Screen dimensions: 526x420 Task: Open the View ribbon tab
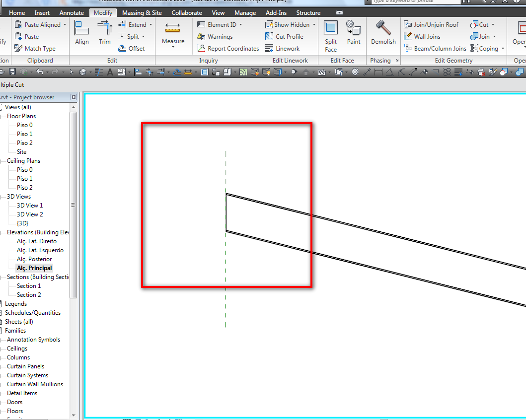[218, 13]
